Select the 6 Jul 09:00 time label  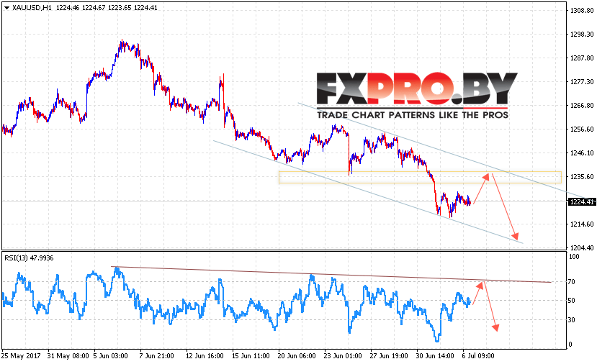[x=479, y=356]
